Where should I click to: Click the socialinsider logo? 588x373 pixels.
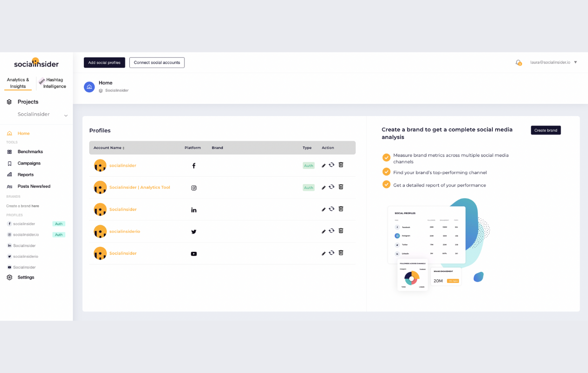point(36,63)
